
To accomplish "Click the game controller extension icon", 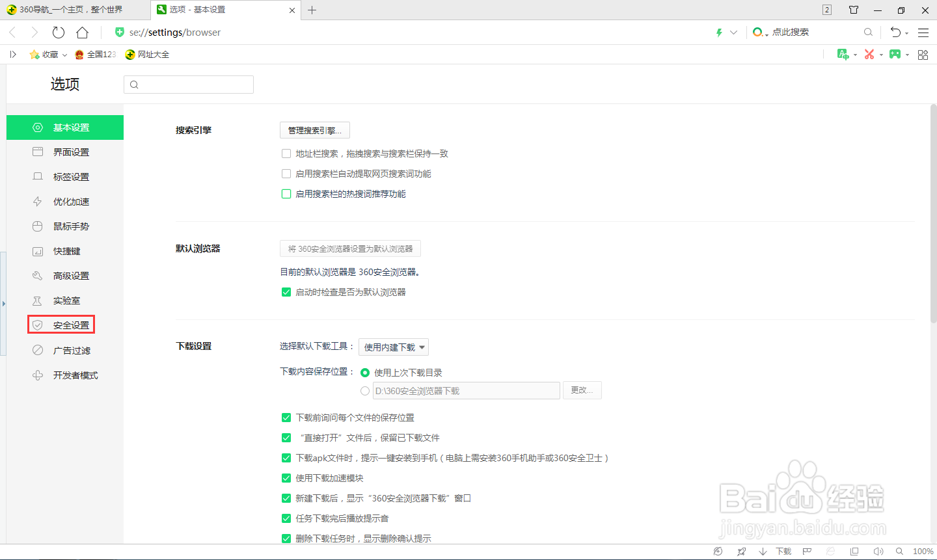I will pyautogui.click(x=895, y=55).
